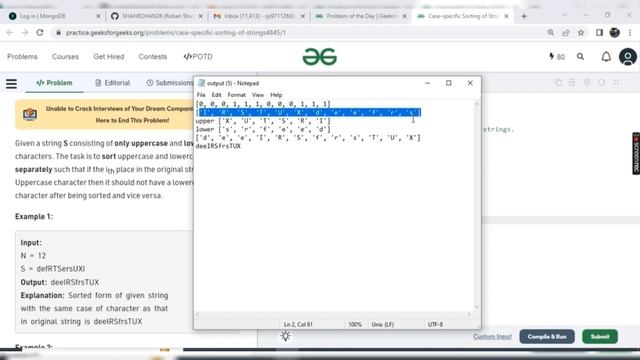Open Notepad View menu
Viewport: 640px width, 360px height.
pos(258,95)
